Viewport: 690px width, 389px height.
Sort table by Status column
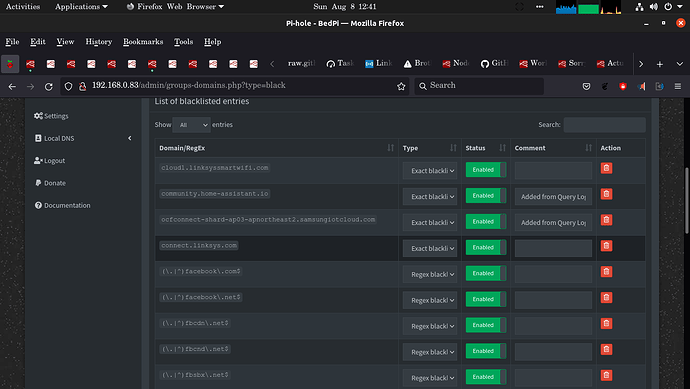pos(486,148)
